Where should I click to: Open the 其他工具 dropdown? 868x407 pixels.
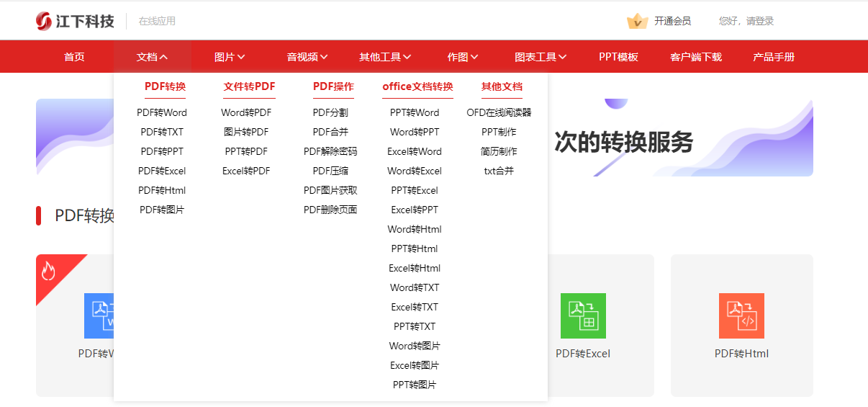click(x=385, y=57)
